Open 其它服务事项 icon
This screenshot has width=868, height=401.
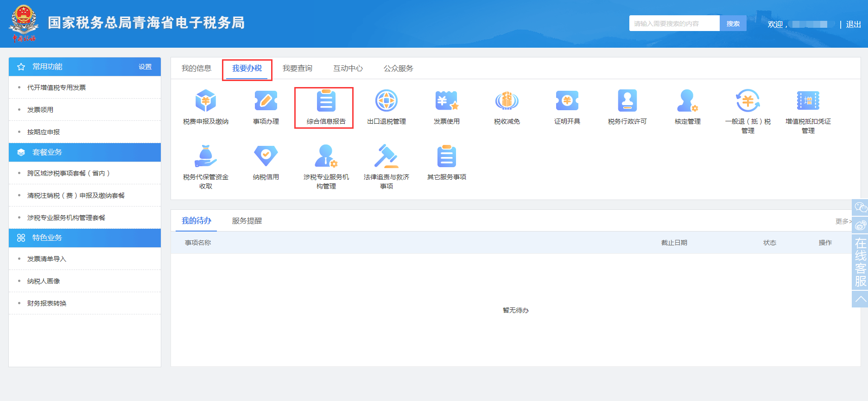(447, 156)
